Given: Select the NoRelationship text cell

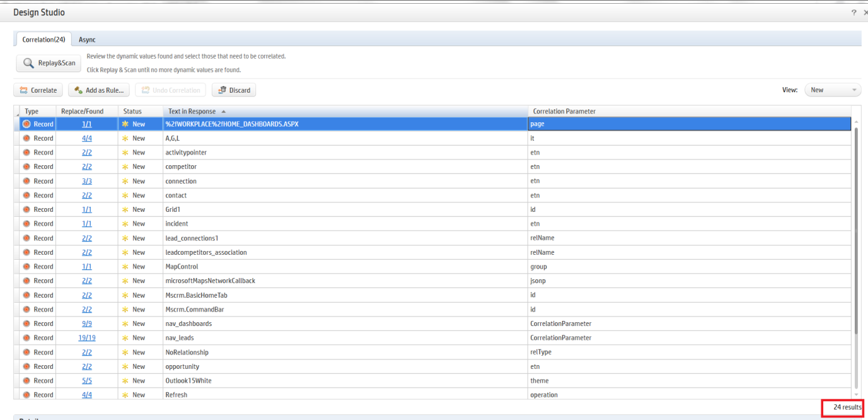Looking at the screenshot, I should click(x=345, y=353).
